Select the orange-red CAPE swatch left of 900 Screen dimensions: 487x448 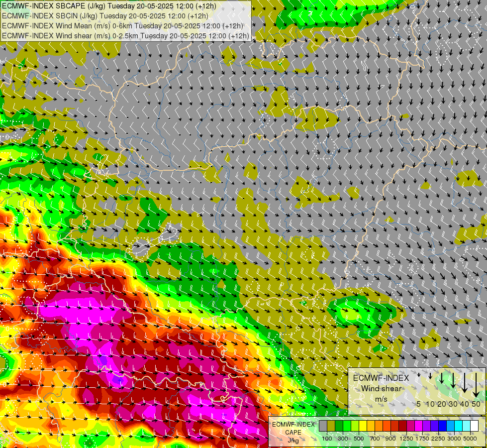coord(387,426)
